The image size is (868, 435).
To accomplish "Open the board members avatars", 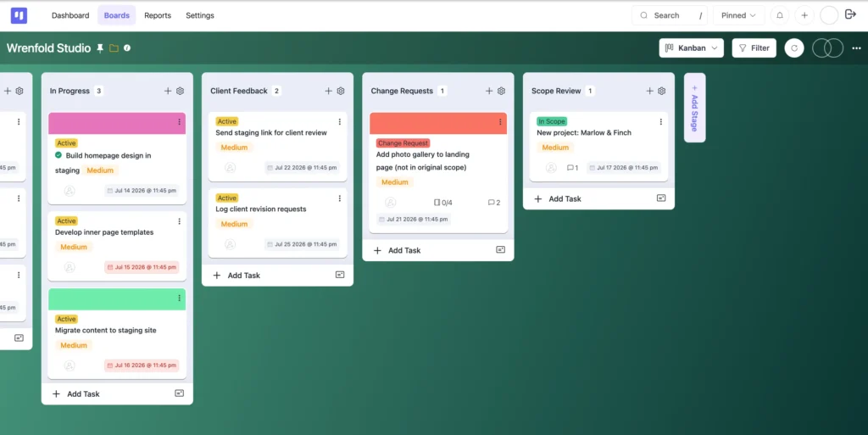I will click(827, 48).
